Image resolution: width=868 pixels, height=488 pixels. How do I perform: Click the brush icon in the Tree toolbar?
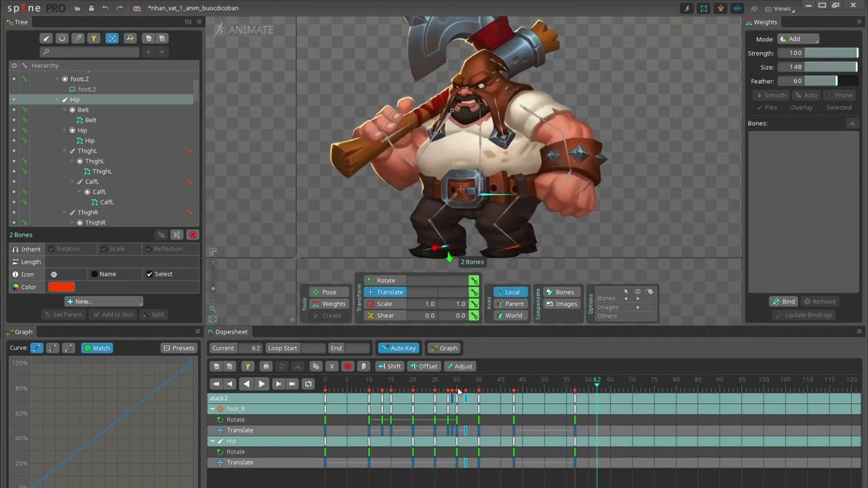pyautogui.click(x=46, y=38)
